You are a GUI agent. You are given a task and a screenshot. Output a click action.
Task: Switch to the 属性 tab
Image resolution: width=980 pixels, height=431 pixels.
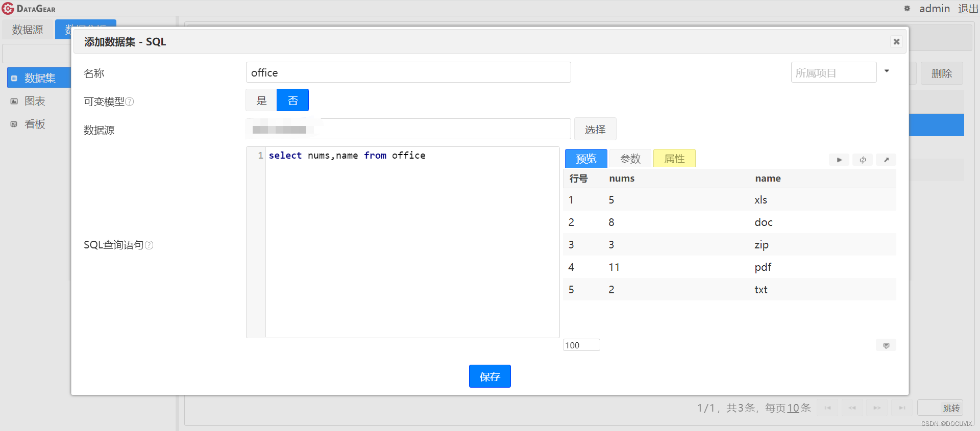(x=674, y=159)
